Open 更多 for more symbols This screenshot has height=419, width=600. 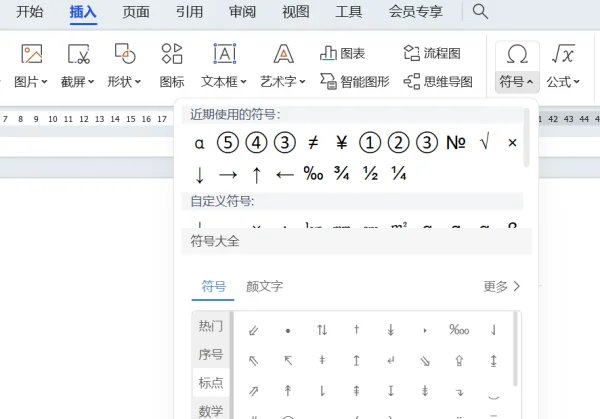coord(502,286)
